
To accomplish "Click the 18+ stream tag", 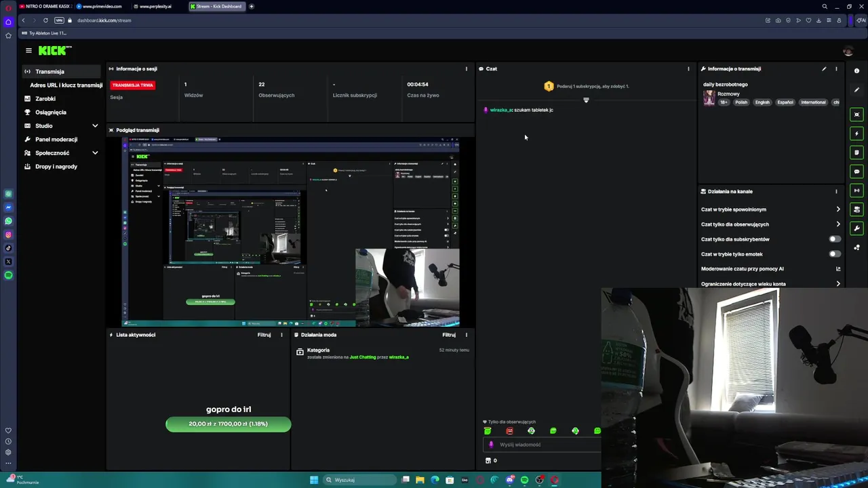I will pos(724,102).
